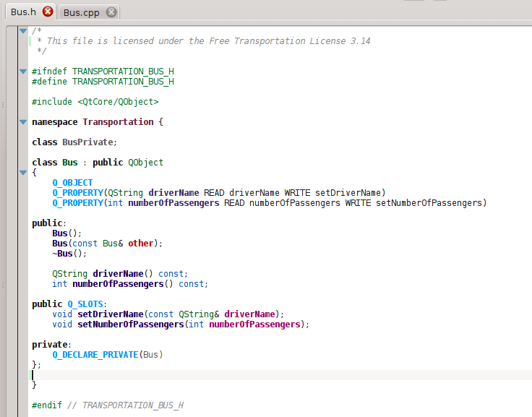Viewport: 532px width, 417px height.
Task: Click BusPrivate forward declaration name
Action: pyautogui.click(x=87, y=142)
